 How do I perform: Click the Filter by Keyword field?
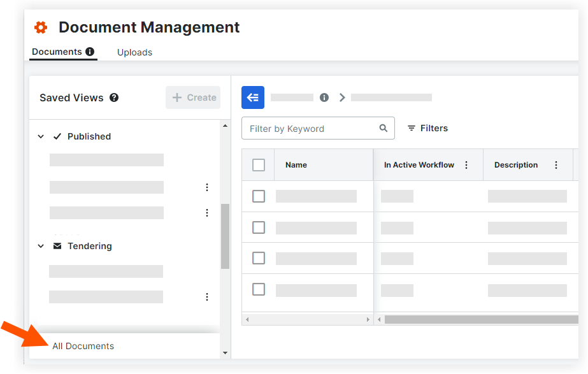(318, 128)
